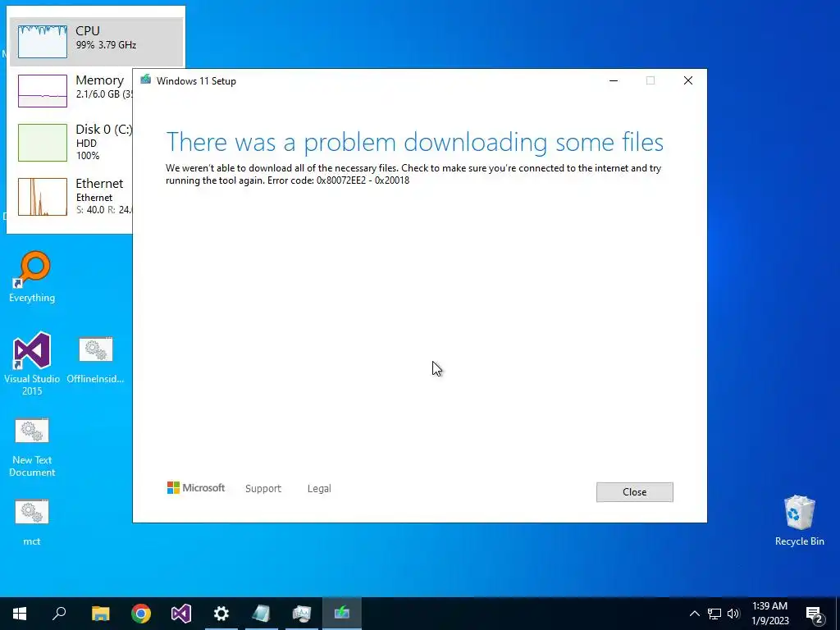840x630 pixels.
Task: Open Visual Studio from the taskbar
Action: tap(181, 614)
